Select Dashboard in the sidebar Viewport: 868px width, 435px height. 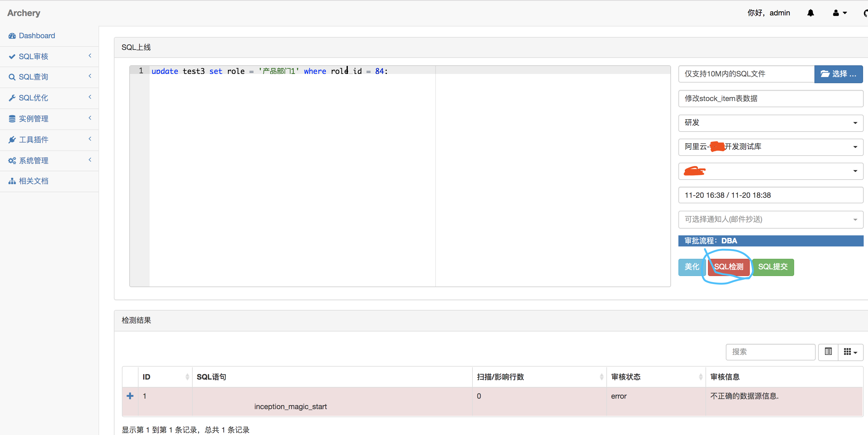(36, 36)
